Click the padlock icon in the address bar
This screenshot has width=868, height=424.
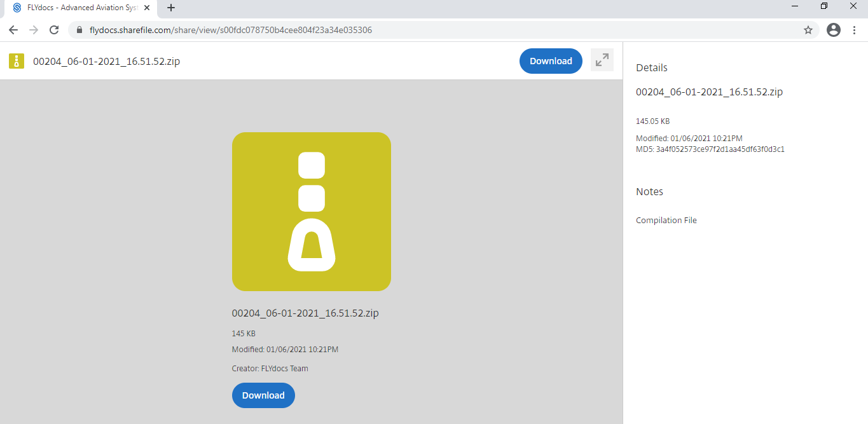[79, 30]
